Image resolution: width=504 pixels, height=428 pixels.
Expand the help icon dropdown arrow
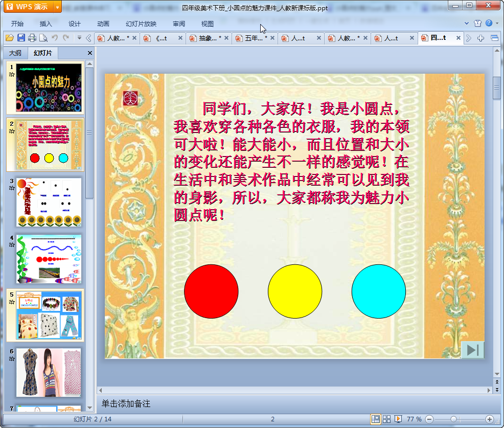coord(497,23)
